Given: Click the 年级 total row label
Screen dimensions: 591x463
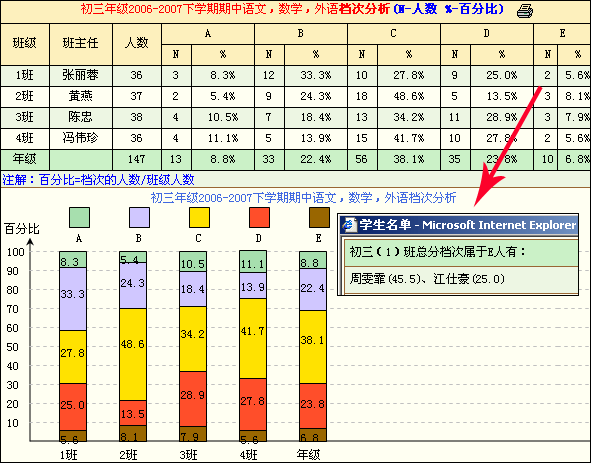Looking at the screenshot, I should pyautogui.click(x=24, y=159).
